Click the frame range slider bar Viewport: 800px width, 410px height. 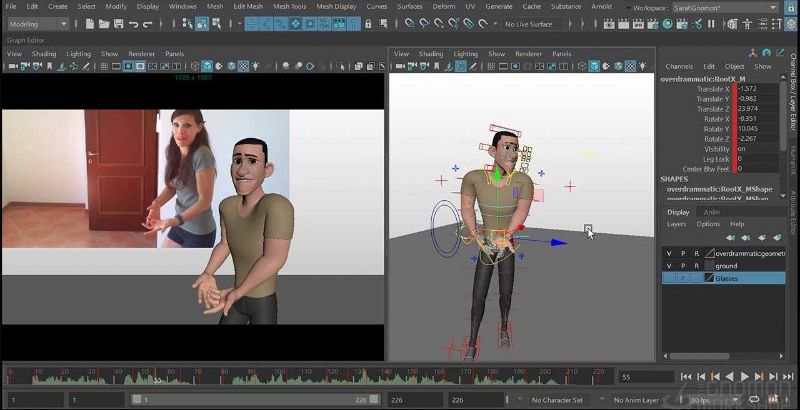(x=256, y=400)
